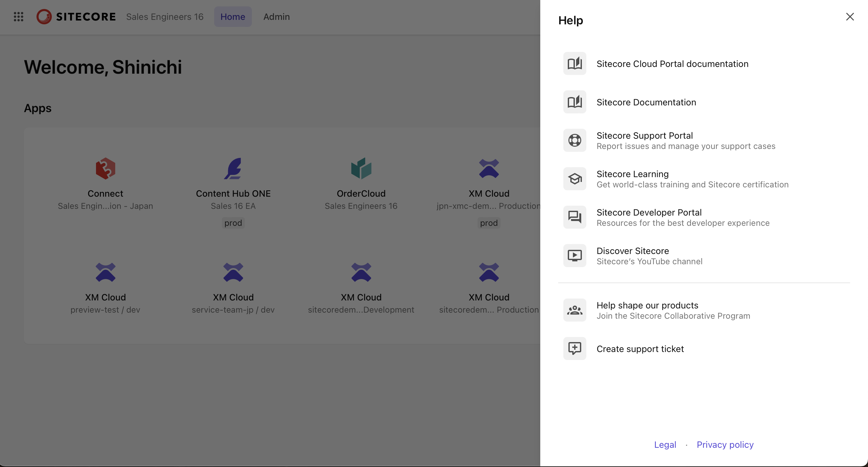Select Create support ticket
868x467 pixels.
pos(640,348)
